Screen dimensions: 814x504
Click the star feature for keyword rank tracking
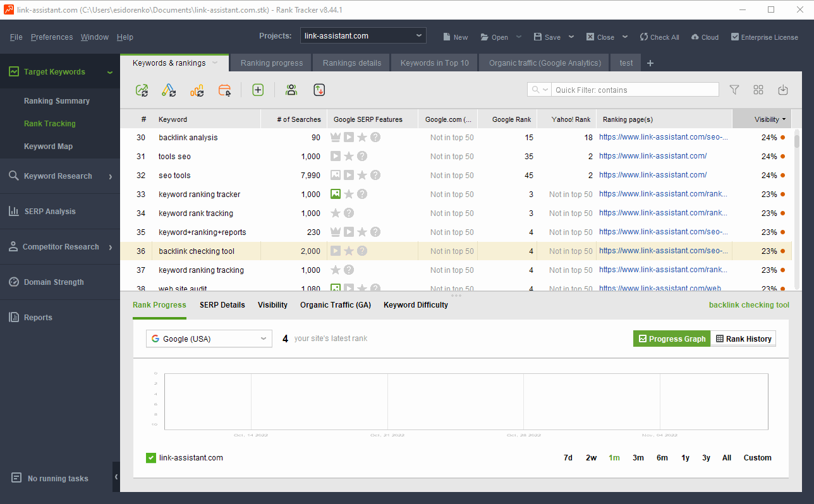[x=336, y=213]
